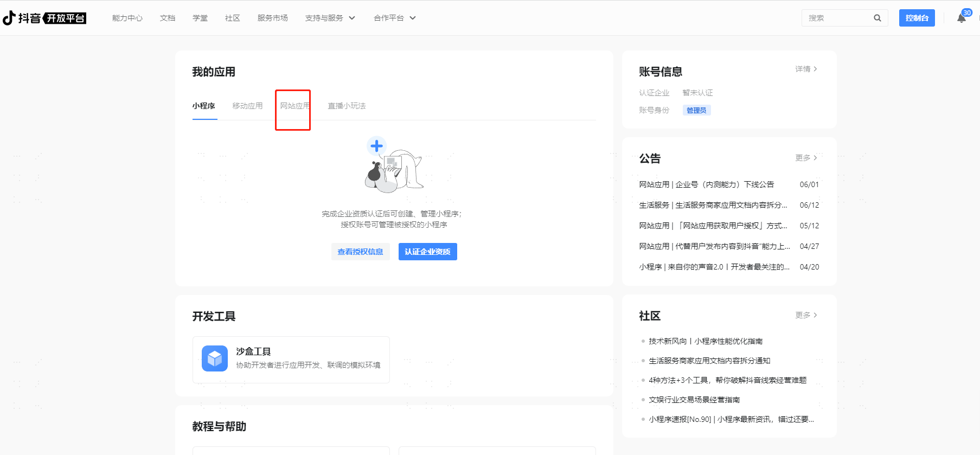Click the 暂未认证 status text

click(x=697, y=93)
